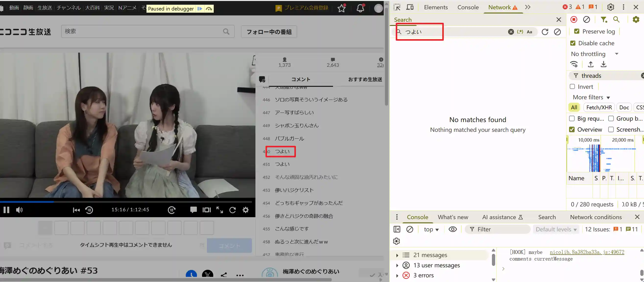Clear the console in the drawer

point(410,229)
